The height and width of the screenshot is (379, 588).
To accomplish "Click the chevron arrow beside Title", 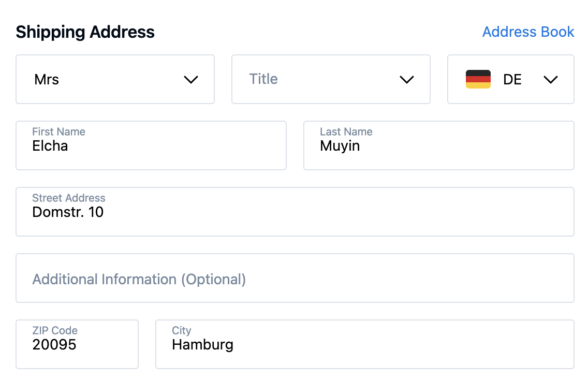I will point(407,80).
